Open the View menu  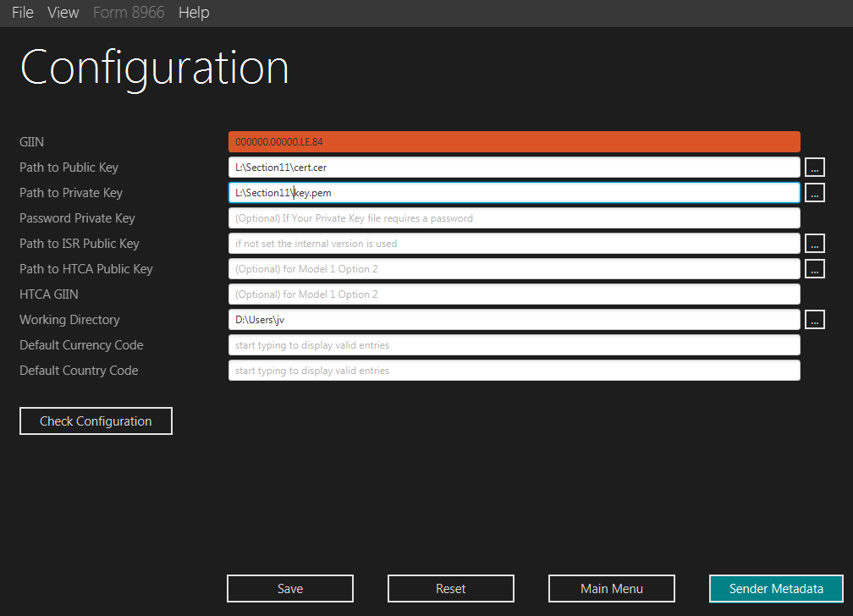pos(63,13)
